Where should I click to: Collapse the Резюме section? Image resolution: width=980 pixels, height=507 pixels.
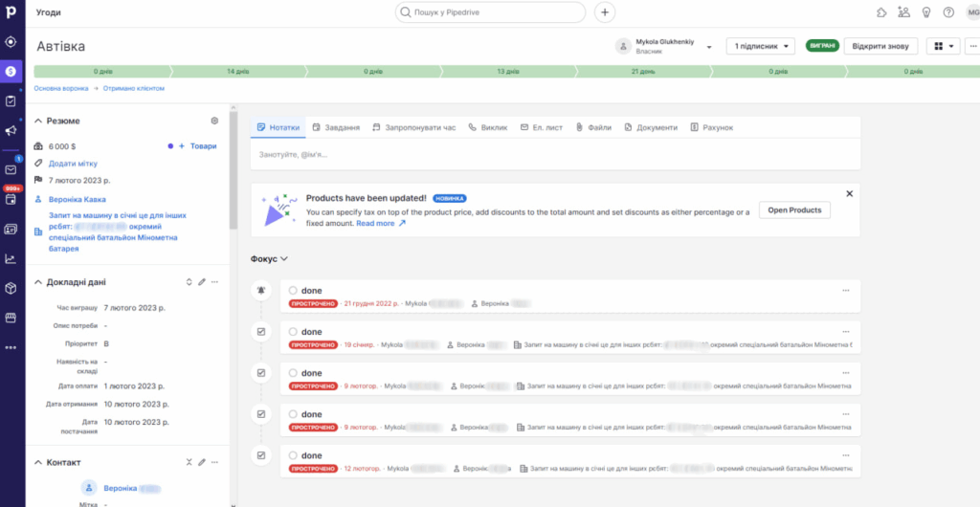point(38,121)
